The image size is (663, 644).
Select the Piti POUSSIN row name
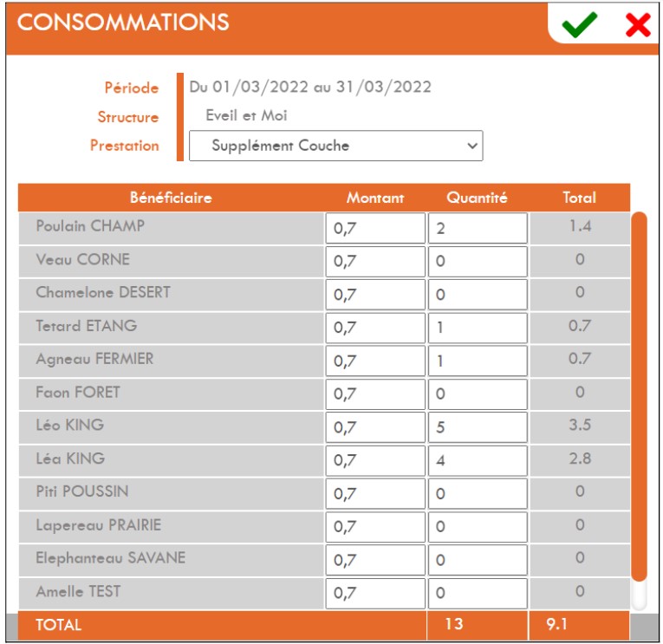(x=82, y=491)
